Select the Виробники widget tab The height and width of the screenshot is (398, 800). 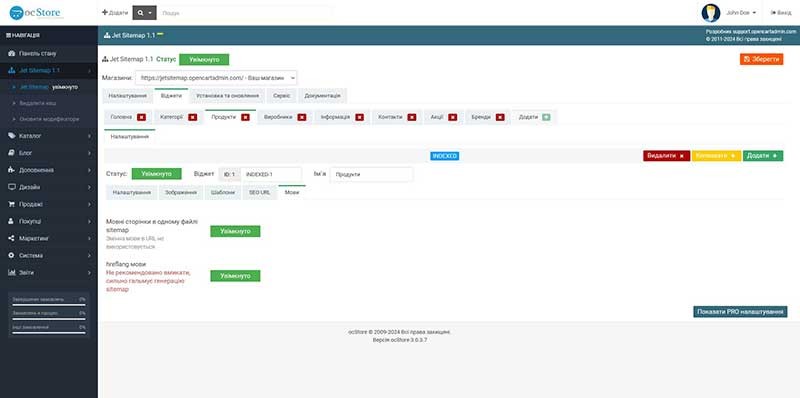click(278, 117)
